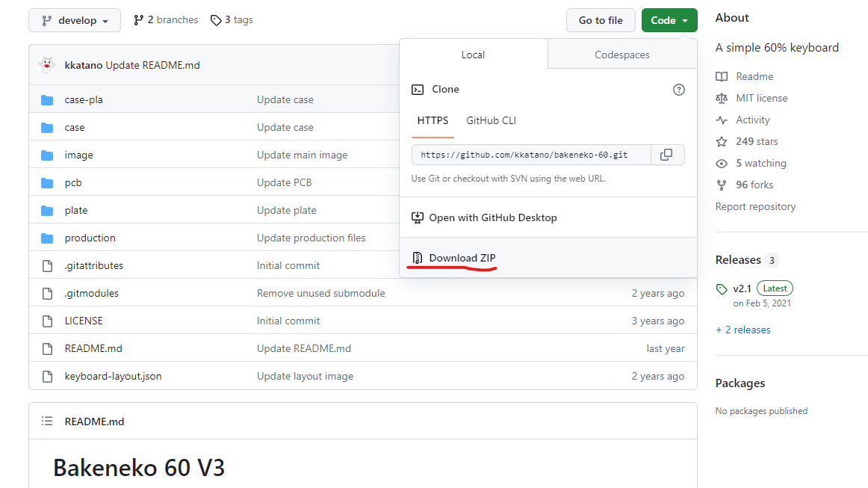Click the ZIP file icon

[x=418, y=258]
